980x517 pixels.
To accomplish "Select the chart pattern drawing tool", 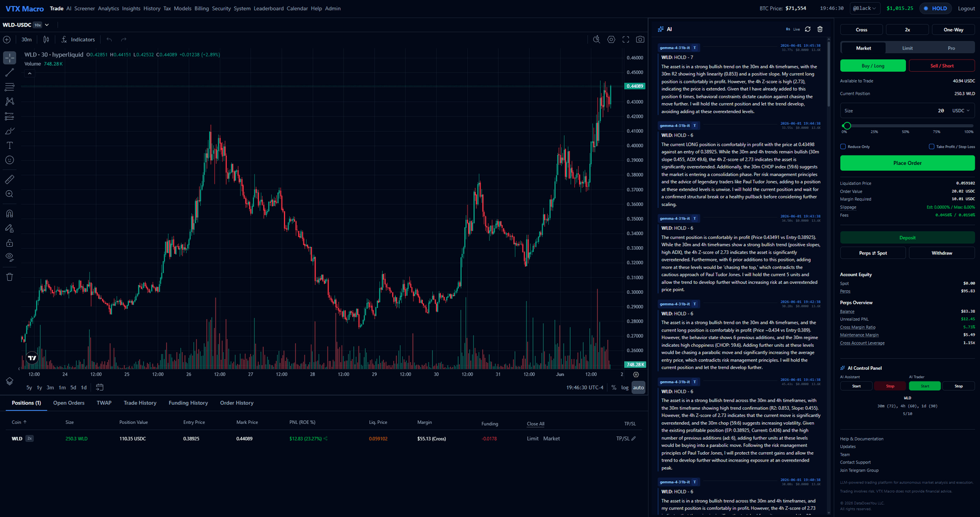I will click(x=9, y=102).
